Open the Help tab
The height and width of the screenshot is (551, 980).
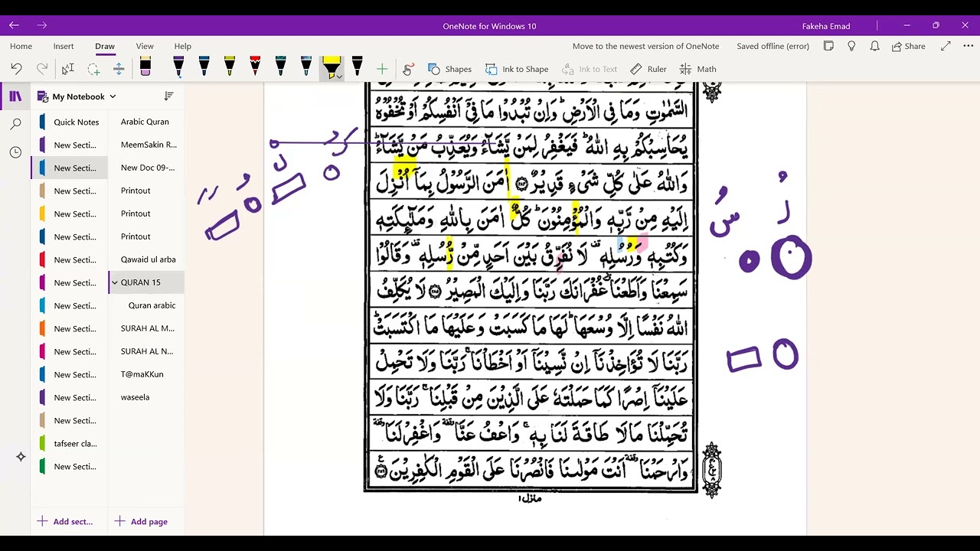182,46
